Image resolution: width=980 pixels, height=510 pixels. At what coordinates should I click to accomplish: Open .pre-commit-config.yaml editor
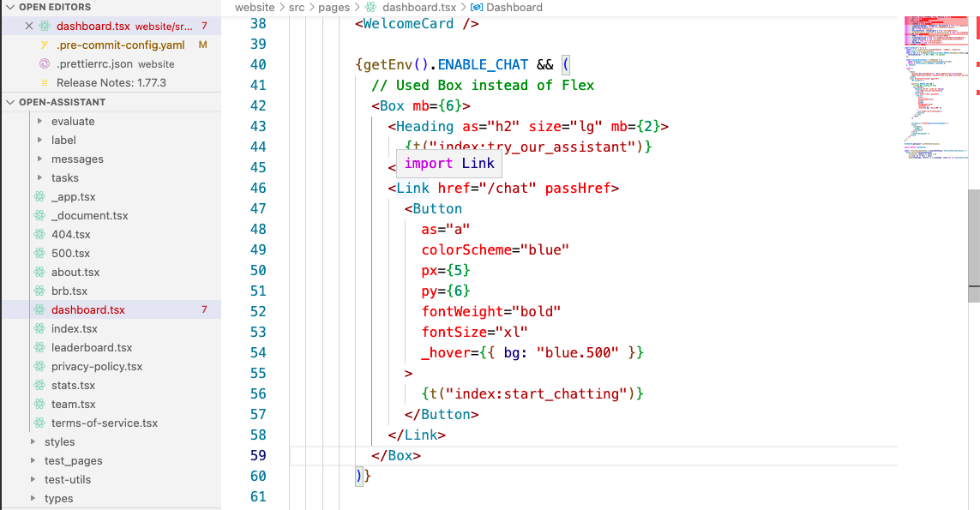tap(121, 45)
